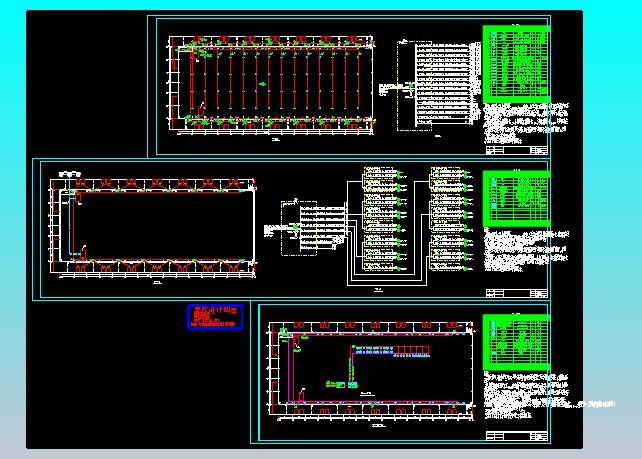Select the white notes text on top sheet
642x459 pixels.
526,123
